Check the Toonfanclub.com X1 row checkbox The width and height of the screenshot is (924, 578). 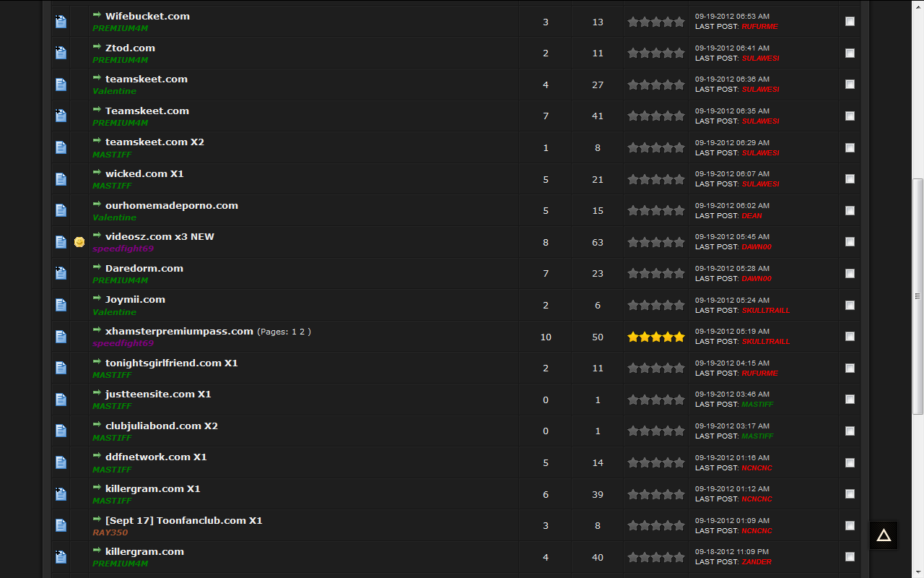click(x=850, y=525)
